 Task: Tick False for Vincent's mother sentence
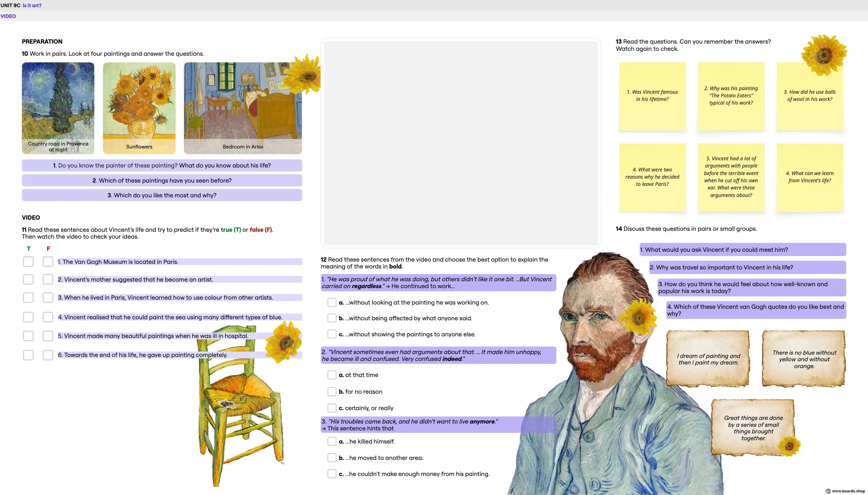point(48,279)
